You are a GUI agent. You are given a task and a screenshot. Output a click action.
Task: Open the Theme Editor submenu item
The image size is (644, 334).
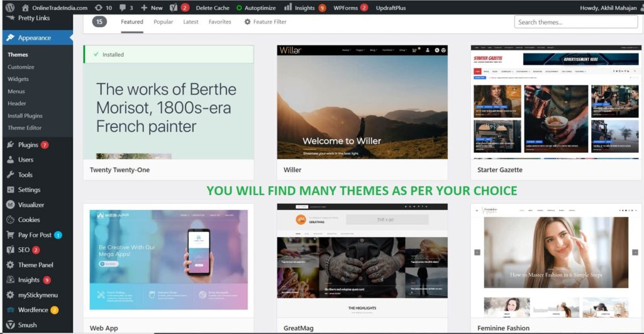[25, 128]
